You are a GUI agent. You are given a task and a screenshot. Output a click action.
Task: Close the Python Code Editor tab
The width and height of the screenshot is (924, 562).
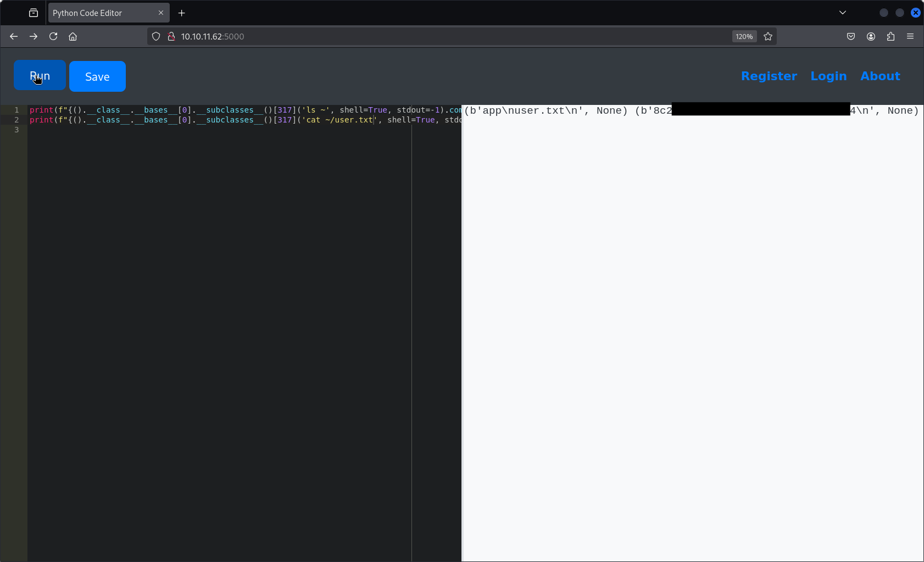(161, 13)
